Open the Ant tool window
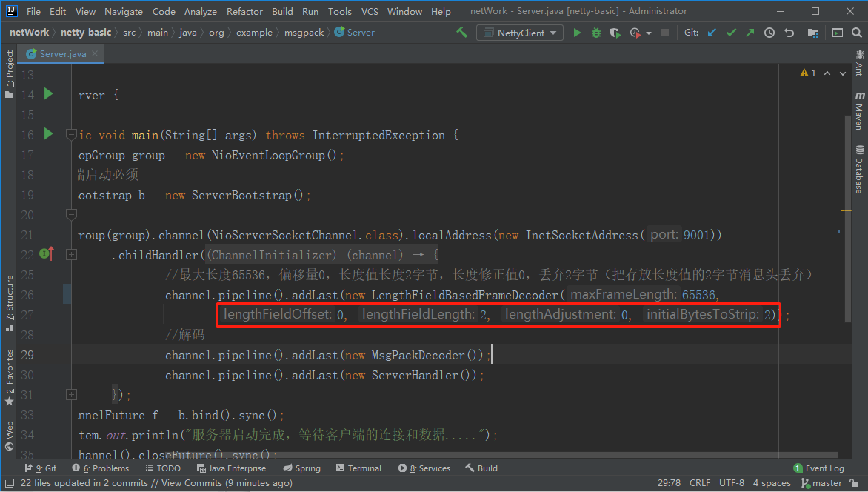This screenshot has width=868, height=492. pyautogui.click(x=859, y=62)
